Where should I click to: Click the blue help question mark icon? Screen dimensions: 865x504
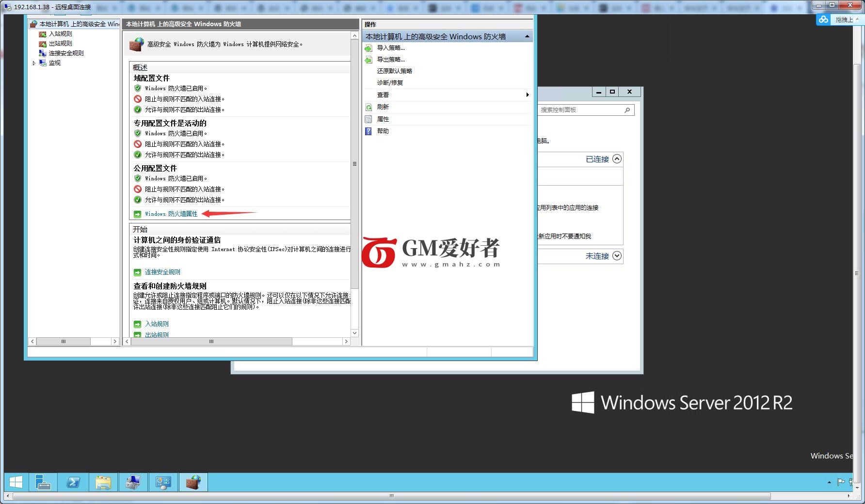point(368,131)
